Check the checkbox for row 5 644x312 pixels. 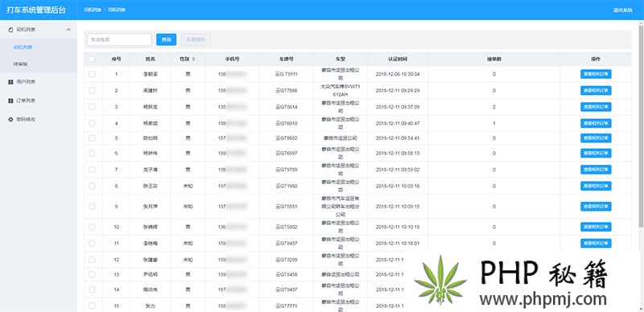(92, 138)
